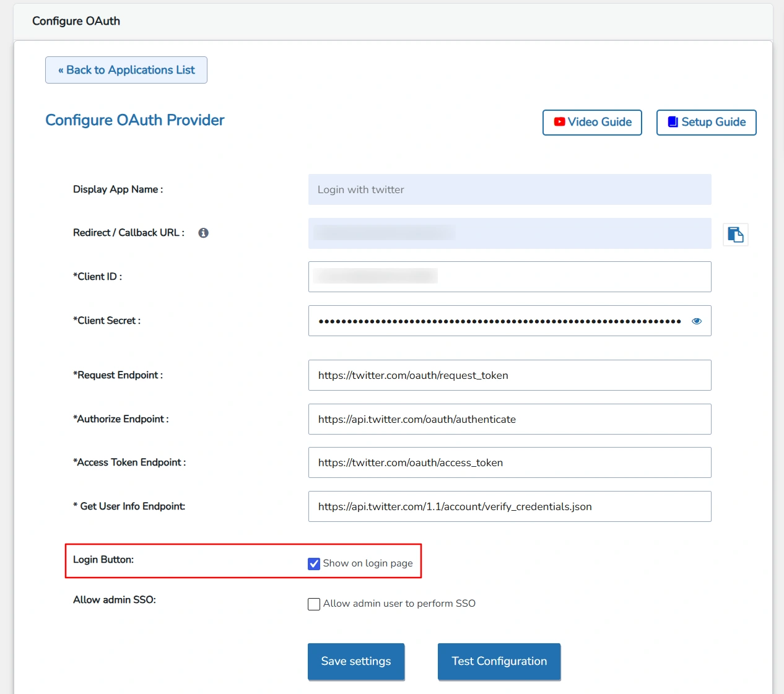Reveal the client secret with the eye icon
The image size is (784, 694).
(697, 321)
